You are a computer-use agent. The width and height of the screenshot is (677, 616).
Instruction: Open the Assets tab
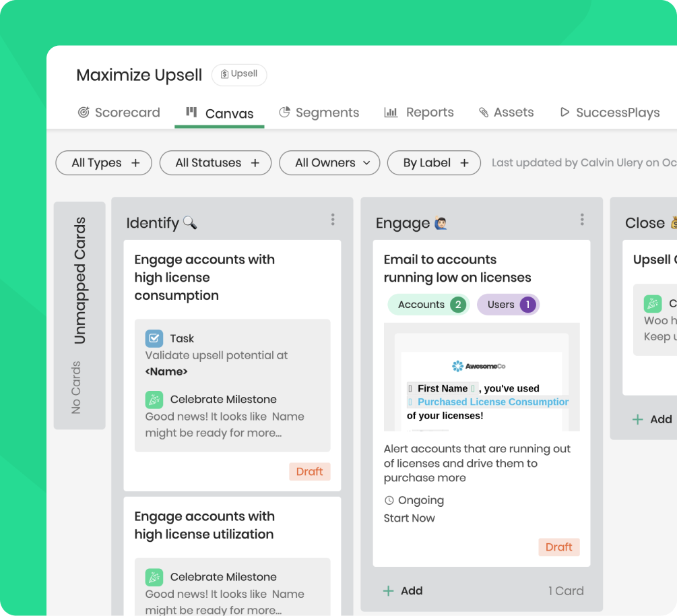(506, 113)
